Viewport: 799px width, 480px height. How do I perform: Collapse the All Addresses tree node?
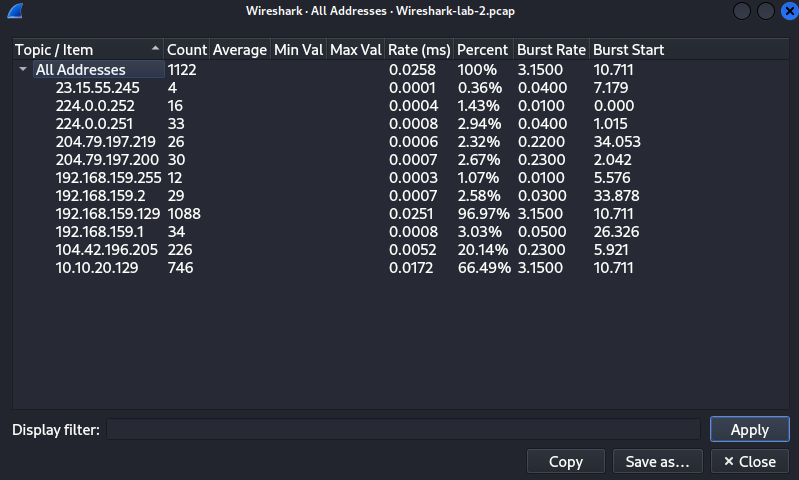click(23, 69)
